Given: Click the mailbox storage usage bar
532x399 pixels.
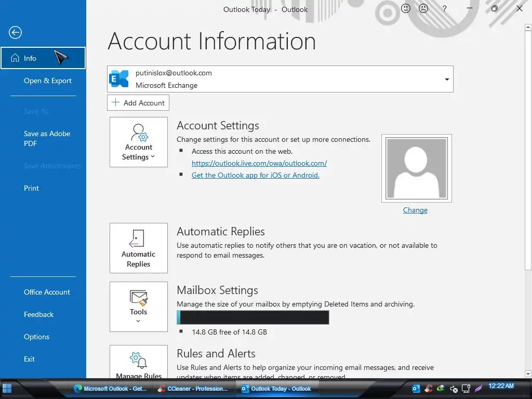Looking at the screenshot, I should click(x=253, y=317).
